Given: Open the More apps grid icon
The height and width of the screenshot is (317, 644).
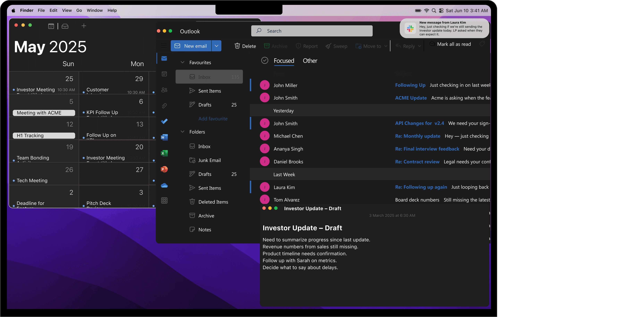Looking at the screenshot, I should coord(164,201).
